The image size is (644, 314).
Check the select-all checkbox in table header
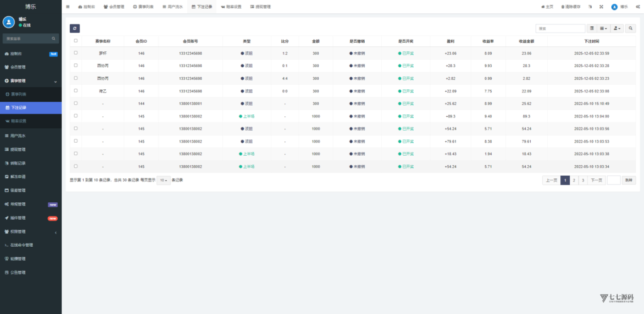point(76,41)
